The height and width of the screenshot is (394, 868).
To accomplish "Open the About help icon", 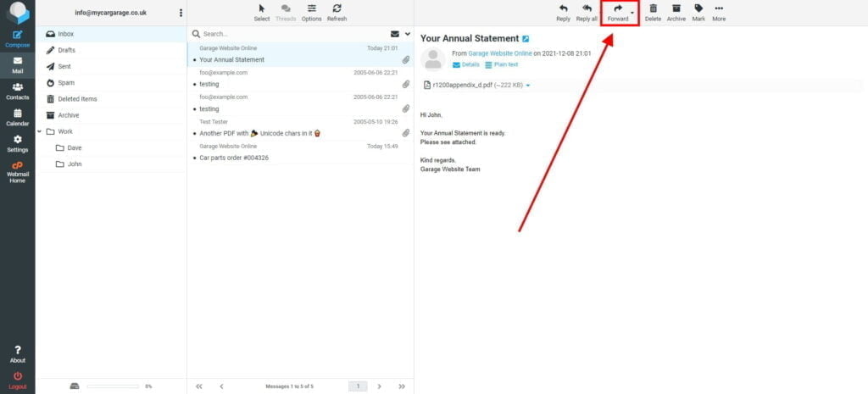I will (x=17, y=354).
